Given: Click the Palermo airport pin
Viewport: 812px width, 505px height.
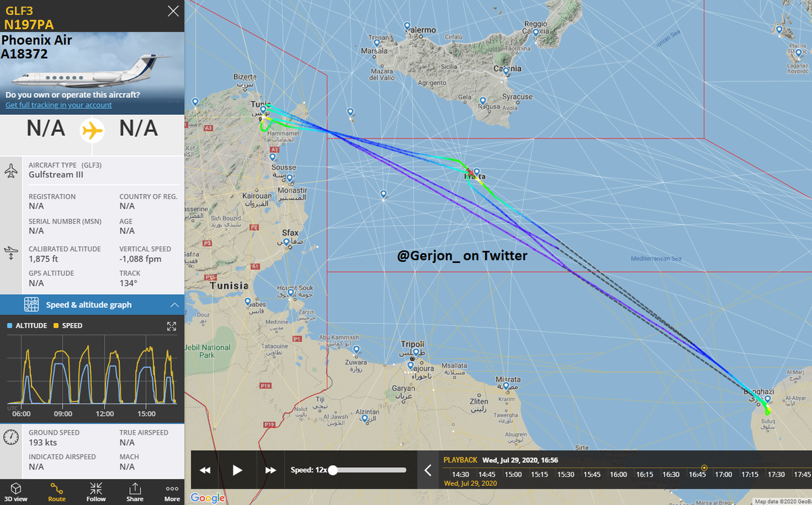Looking at the screenshot, I should pos(407,27).
